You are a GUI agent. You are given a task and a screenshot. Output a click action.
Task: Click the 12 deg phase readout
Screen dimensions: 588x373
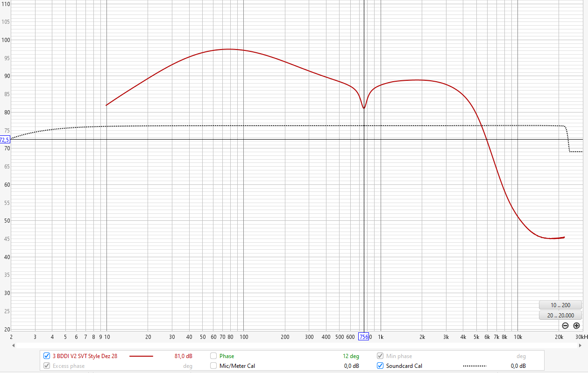(x=351, y=356)
